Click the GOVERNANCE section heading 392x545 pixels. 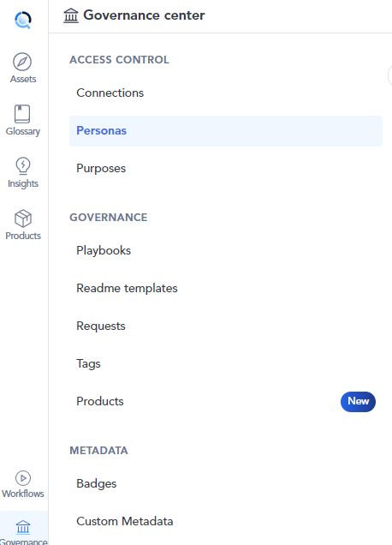(x=109, y=218)
